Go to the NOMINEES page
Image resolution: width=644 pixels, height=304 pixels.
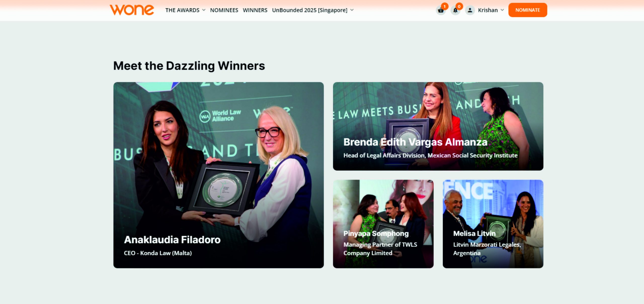(224, 10)
